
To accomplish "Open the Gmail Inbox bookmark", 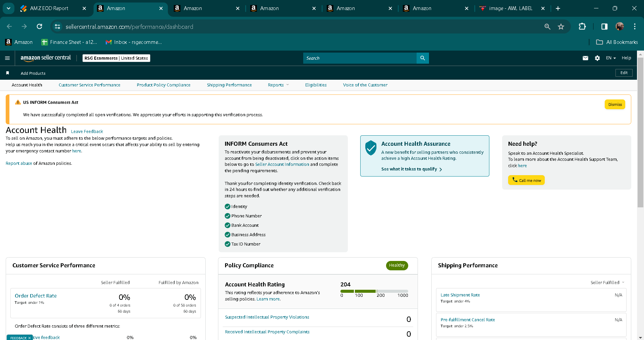I will [133, 42].
